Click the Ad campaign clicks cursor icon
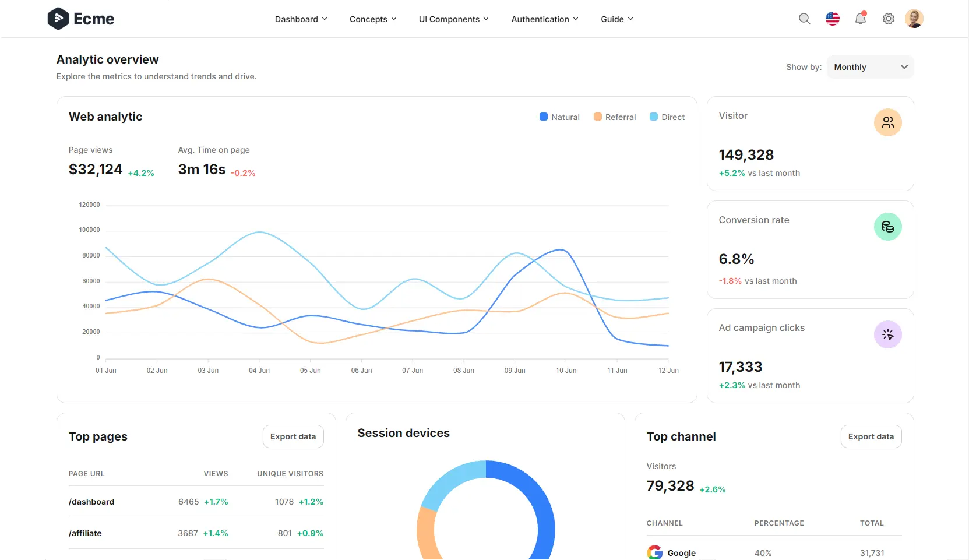The image size is (969, 560). click(887, 334)
